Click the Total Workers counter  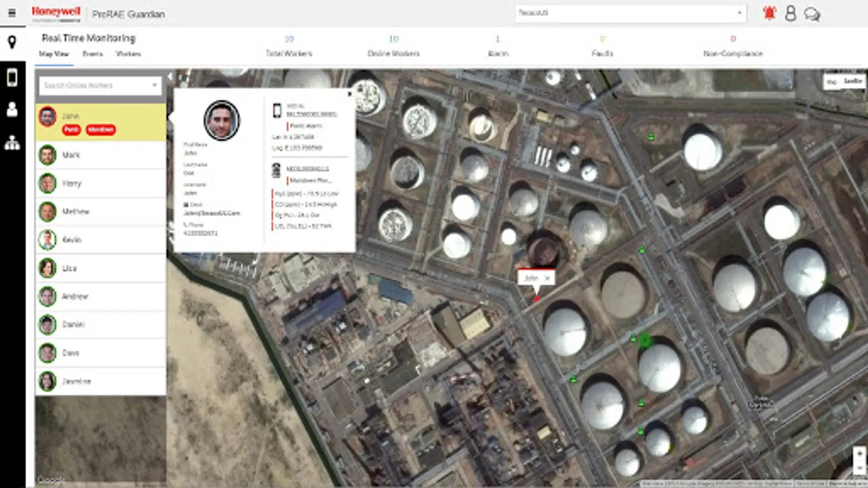289,46
